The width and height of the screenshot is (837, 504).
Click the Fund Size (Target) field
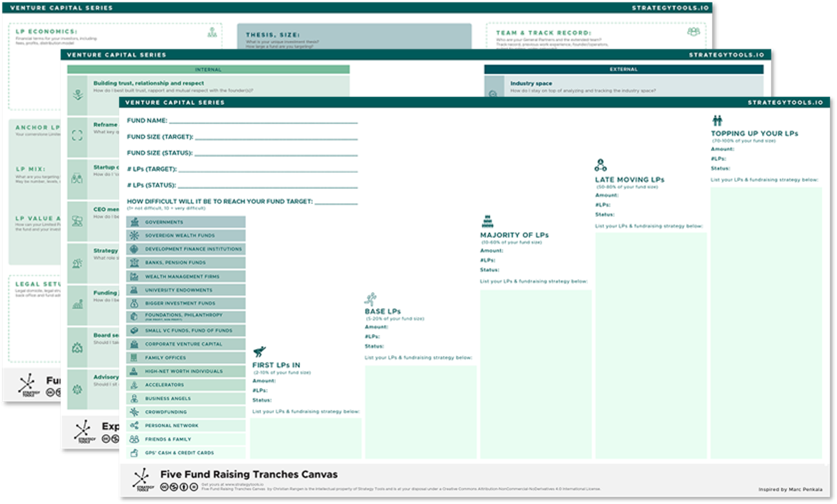pyautogui.click(x=276, y=137)
